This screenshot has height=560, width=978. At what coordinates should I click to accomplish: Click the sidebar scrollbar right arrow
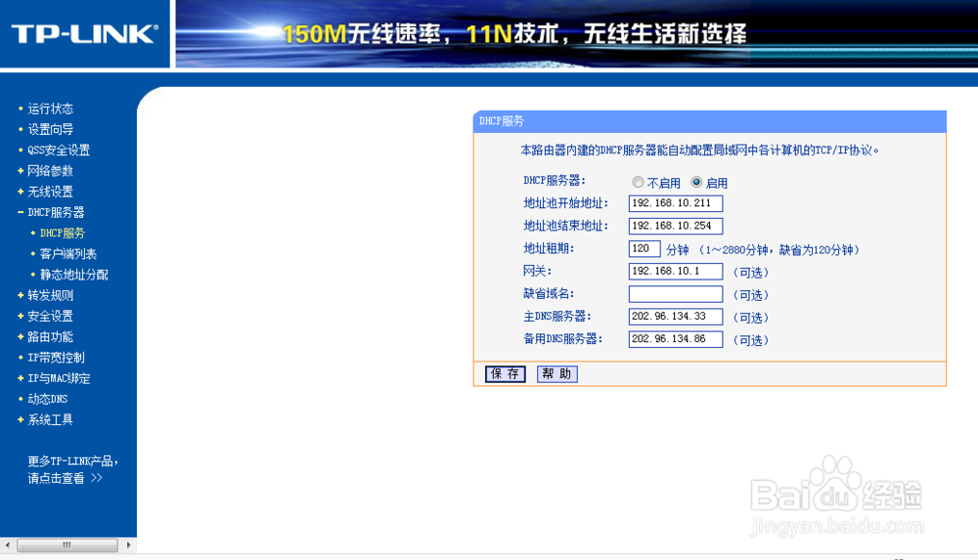tap(128, 545)
